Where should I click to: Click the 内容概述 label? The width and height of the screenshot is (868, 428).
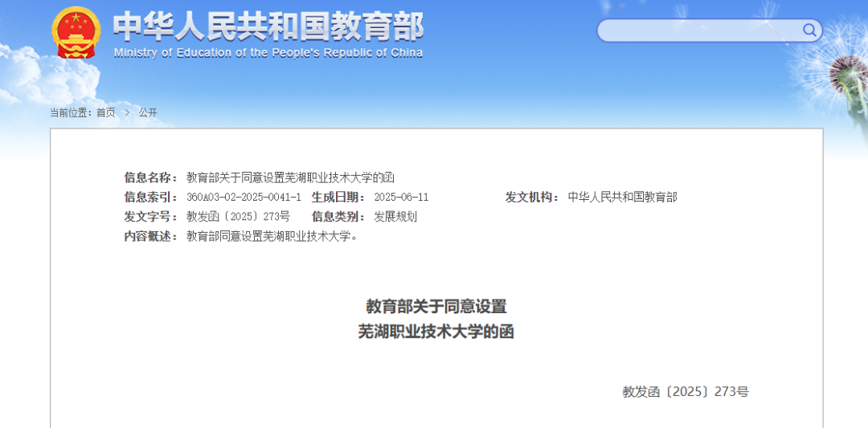click(149, 236)
